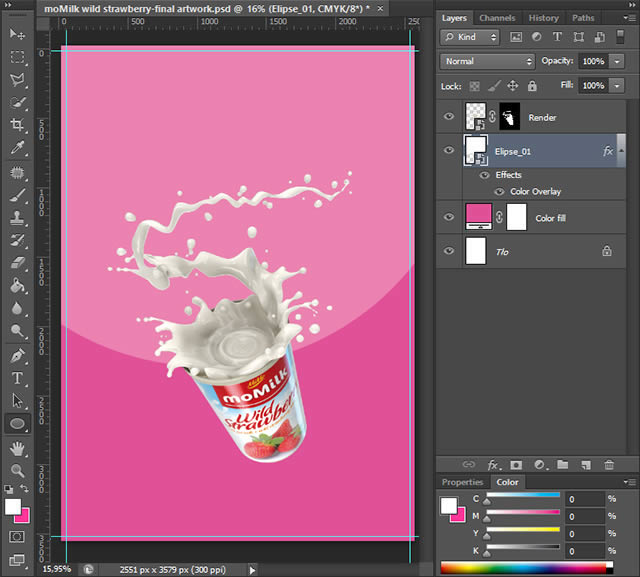
Task: Select the Clone Stamp tool
Action: [x=17, y=218]
